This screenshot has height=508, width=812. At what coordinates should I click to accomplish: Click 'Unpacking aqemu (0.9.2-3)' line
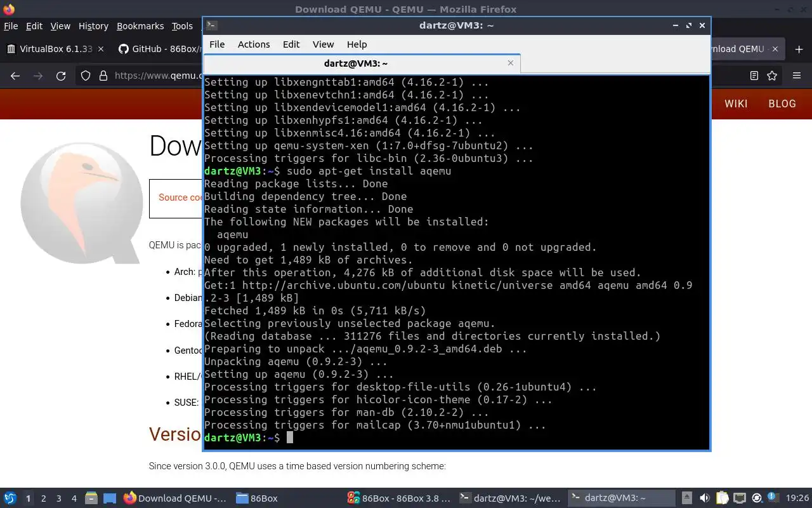click(x=296, y=362)
